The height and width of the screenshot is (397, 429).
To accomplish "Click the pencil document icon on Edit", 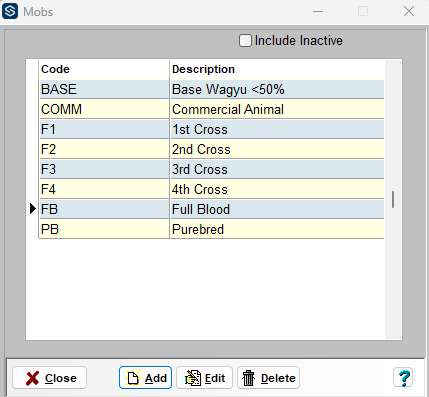I will 193,378.
